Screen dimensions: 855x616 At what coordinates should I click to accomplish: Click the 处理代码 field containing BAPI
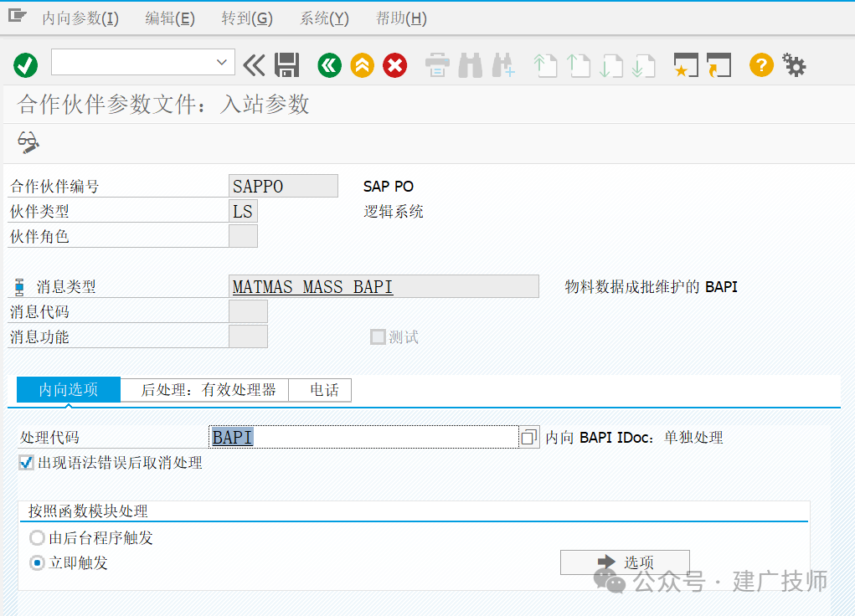coord(363,437)
